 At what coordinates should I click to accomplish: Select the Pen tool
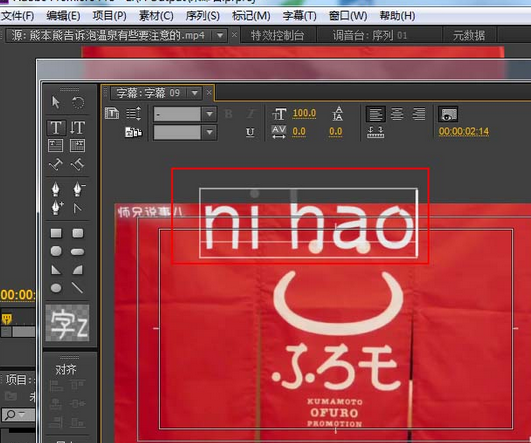pyautogui.click(x=56, y=189)
